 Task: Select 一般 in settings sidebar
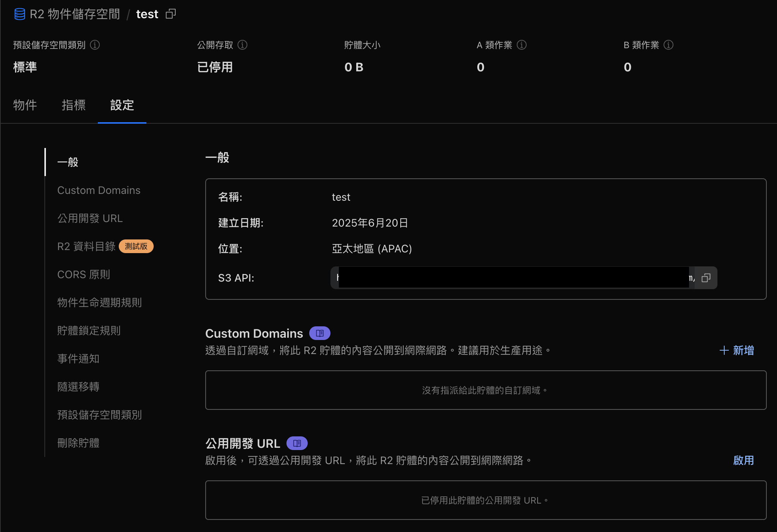pyautogui.click(x=68, y=162)
